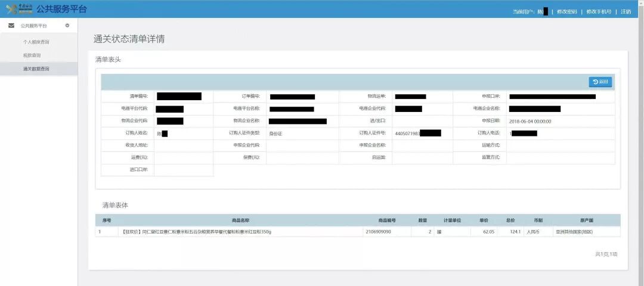Click the 物流企业名称 field label
Viewport: 644px width, 286px height.
click(246, 121)
